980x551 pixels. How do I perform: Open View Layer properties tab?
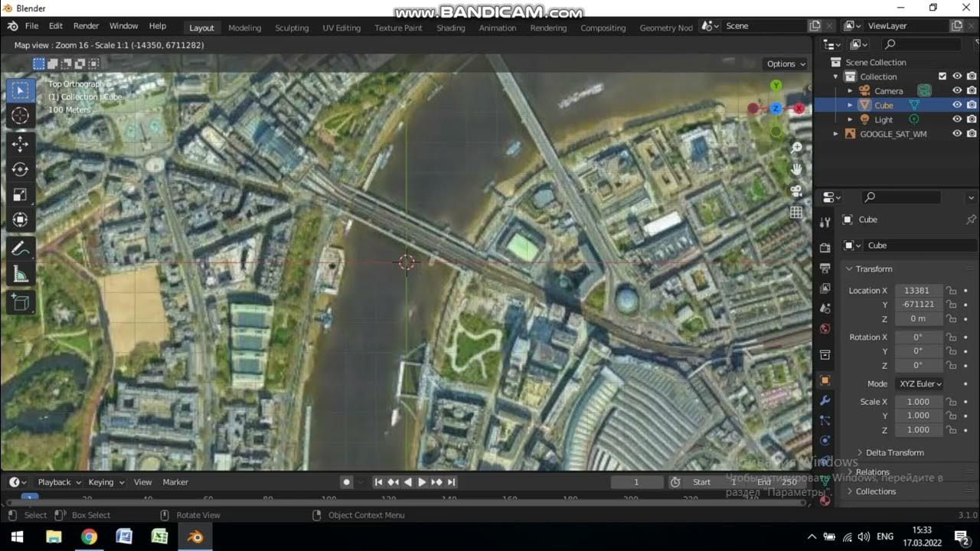825,289
